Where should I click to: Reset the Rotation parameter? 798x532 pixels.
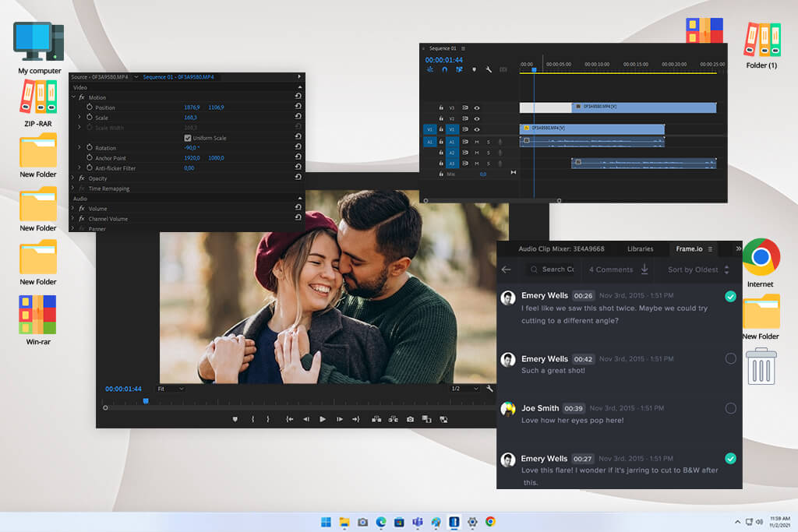pos(298,146)
